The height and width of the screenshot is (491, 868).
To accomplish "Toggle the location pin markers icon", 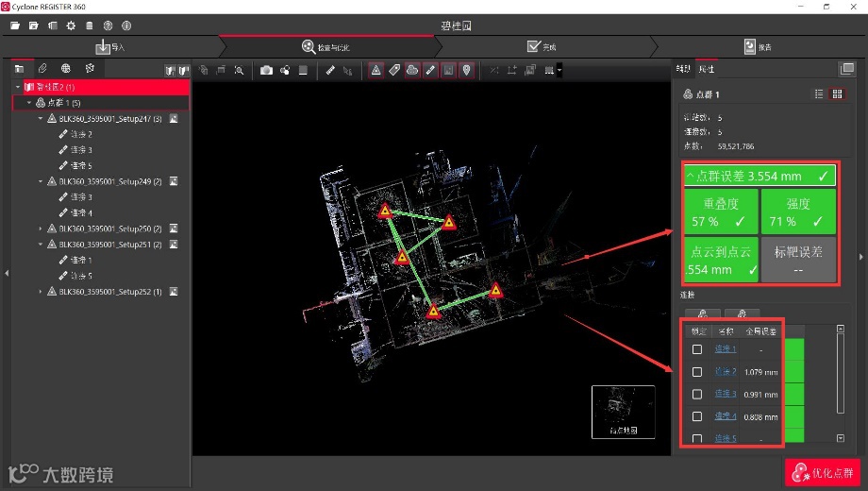I will (x=467, y=71).
